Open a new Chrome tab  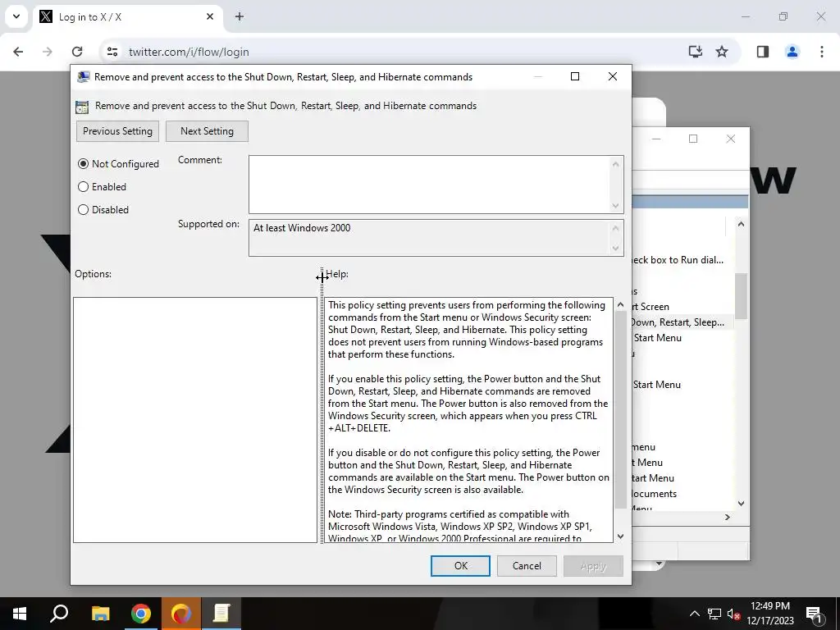point(240,16)
